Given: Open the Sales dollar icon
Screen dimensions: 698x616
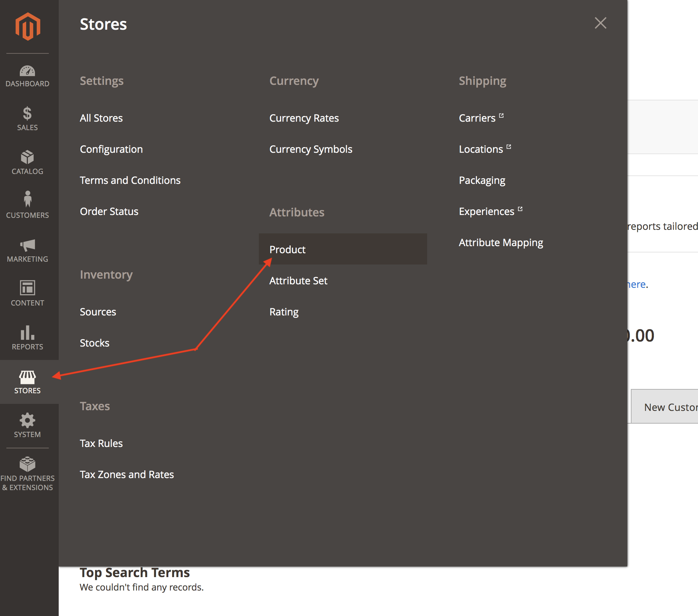Looking at the screenshot, I should 27,114.
